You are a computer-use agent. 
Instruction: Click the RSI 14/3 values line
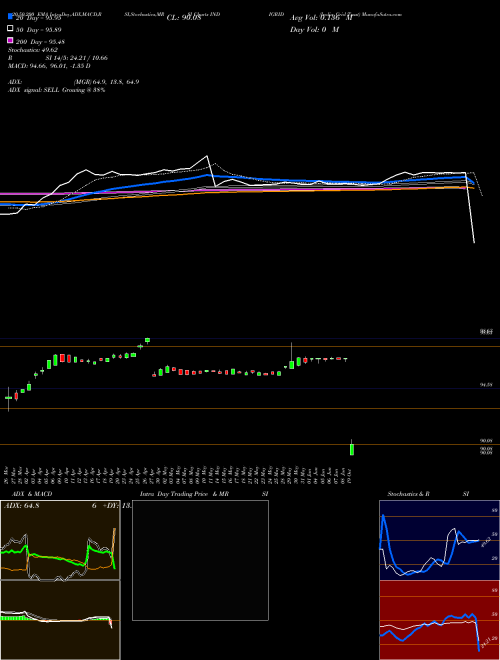(58, 58)
